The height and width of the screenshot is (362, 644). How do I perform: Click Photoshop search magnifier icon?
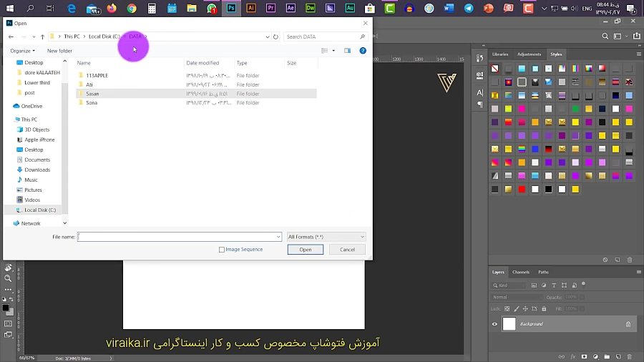[605, 36]
